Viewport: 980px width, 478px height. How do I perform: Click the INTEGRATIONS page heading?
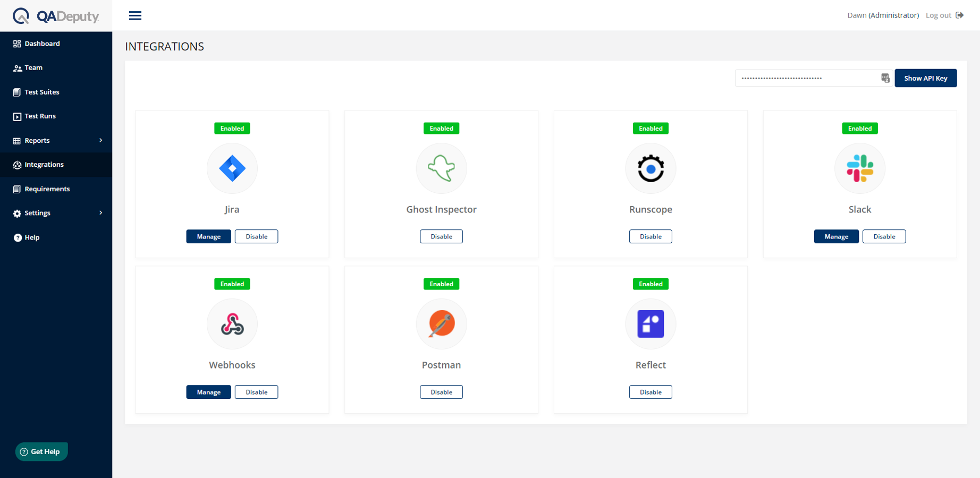point(165,46)
